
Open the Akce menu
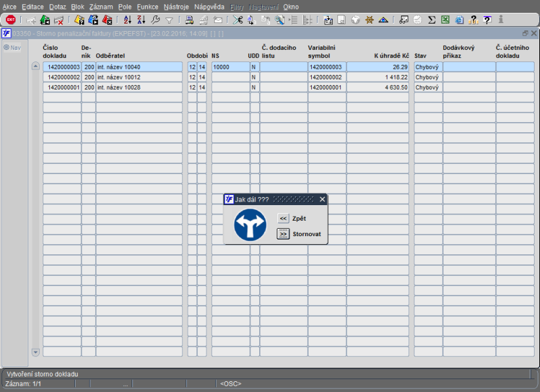coord(9,6)
